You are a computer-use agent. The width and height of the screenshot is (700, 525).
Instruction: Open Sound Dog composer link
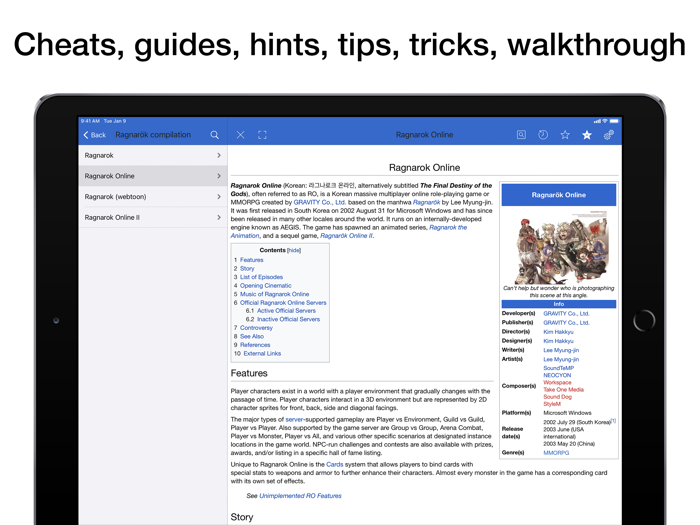tap(557, 396)
